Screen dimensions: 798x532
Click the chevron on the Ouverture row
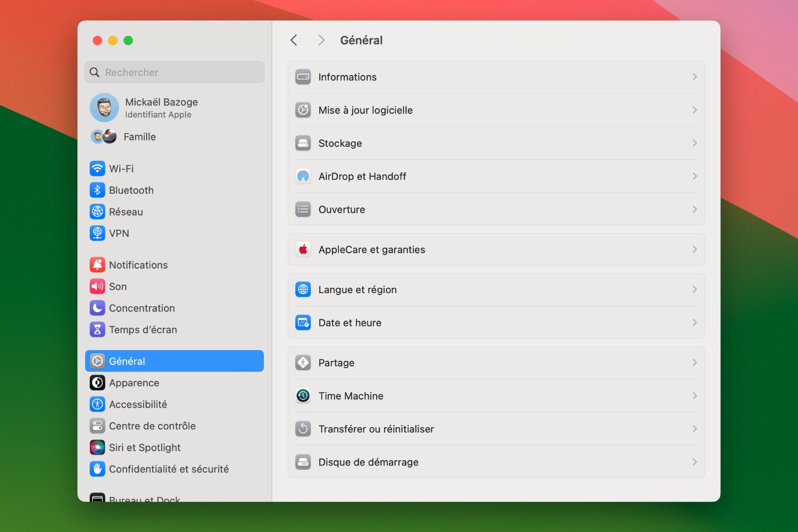point(695,209)
